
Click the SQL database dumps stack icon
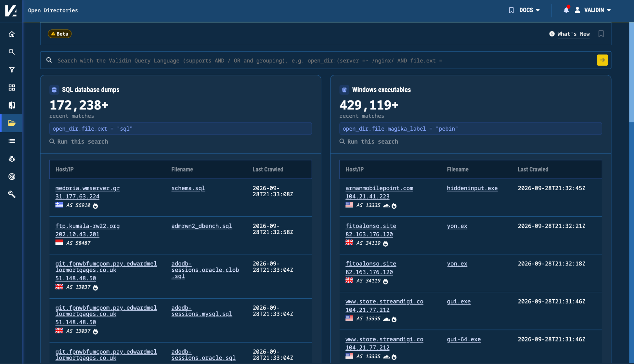pyautogui.click(x=54, y=90)
